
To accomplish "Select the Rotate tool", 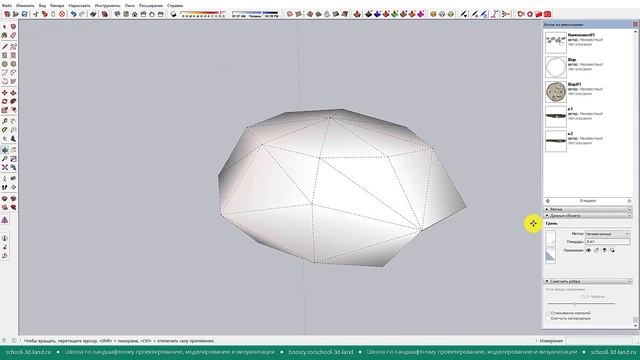I will tap(4, 101).
